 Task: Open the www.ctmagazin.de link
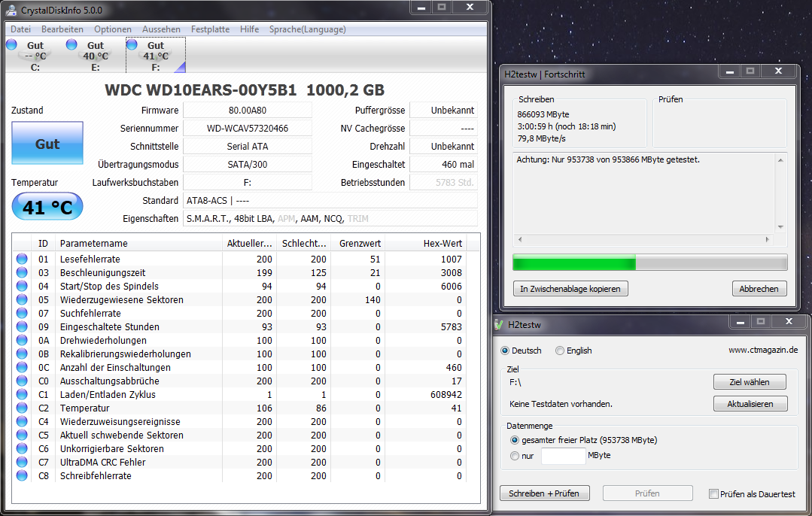(x=763, y=351)
